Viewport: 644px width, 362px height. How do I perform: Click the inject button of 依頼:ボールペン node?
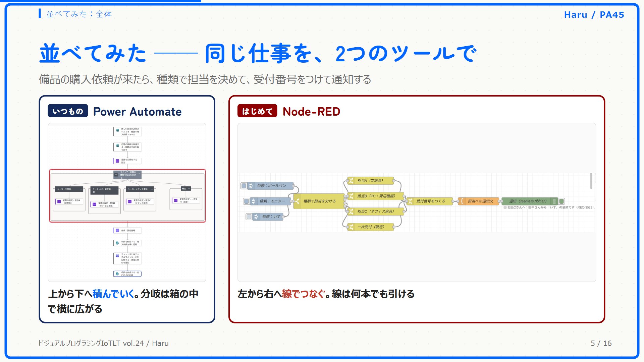pos(244,186)
